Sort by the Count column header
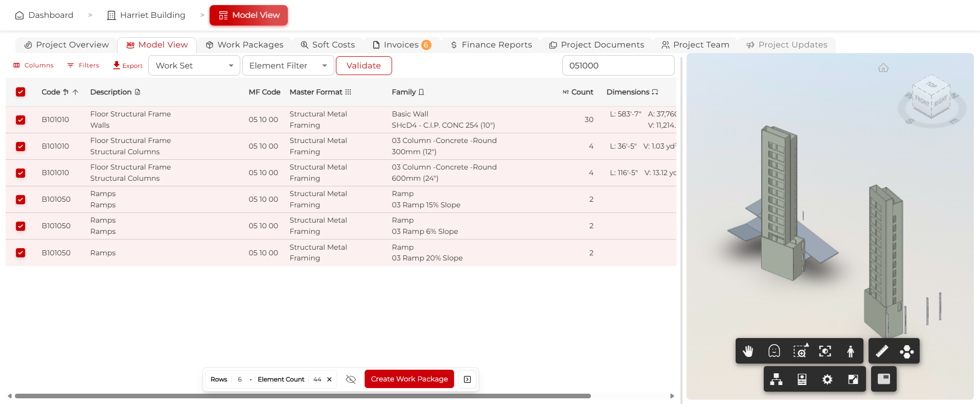The height and width of the screenshot is (408, 980). (x=578, y=92)
